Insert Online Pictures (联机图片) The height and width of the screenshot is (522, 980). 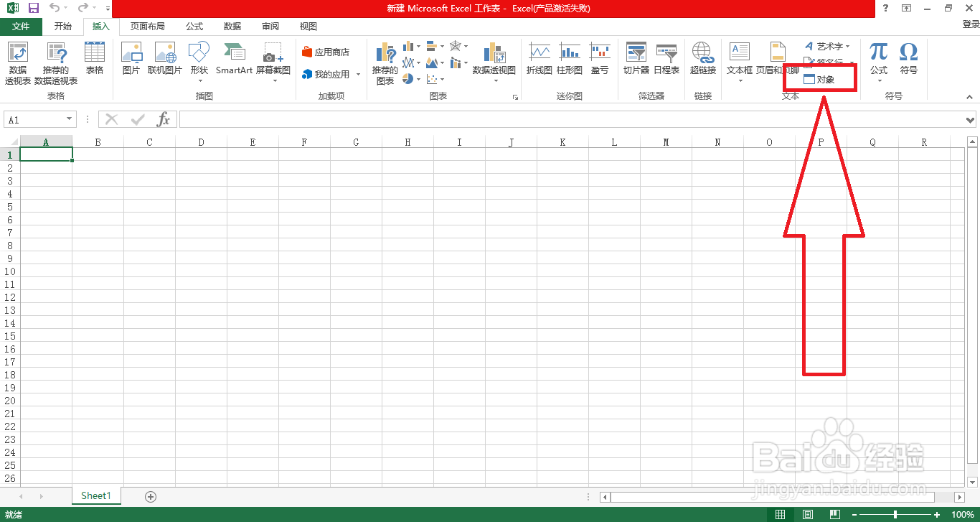point(165,59)
